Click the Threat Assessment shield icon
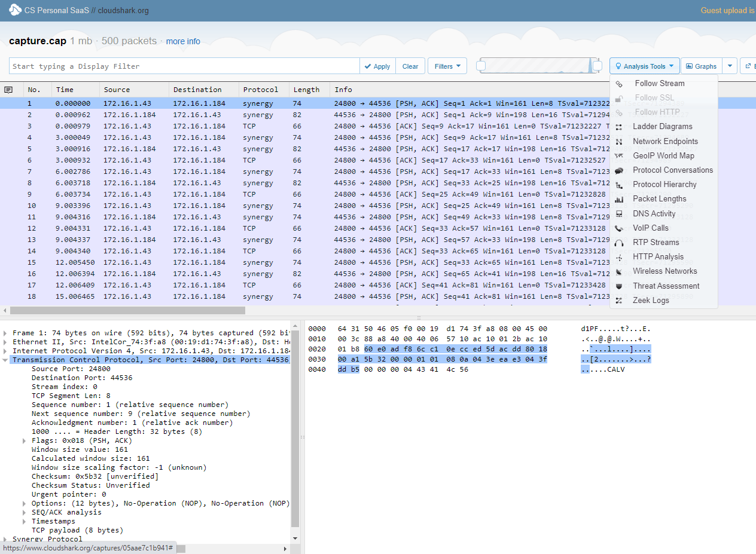The height and width of the screenshot is (554, 756). click(620, 286)
